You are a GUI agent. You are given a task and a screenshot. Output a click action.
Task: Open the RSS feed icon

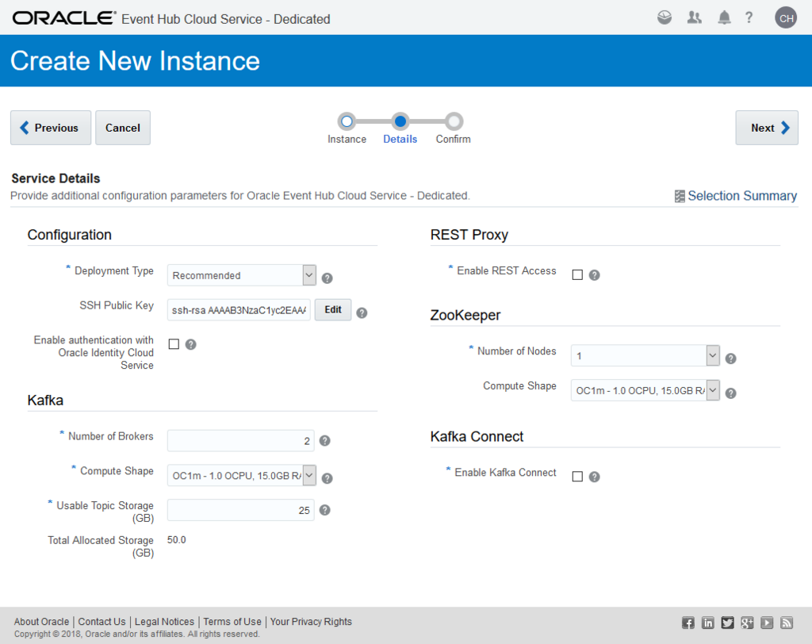tap(786, 623)
